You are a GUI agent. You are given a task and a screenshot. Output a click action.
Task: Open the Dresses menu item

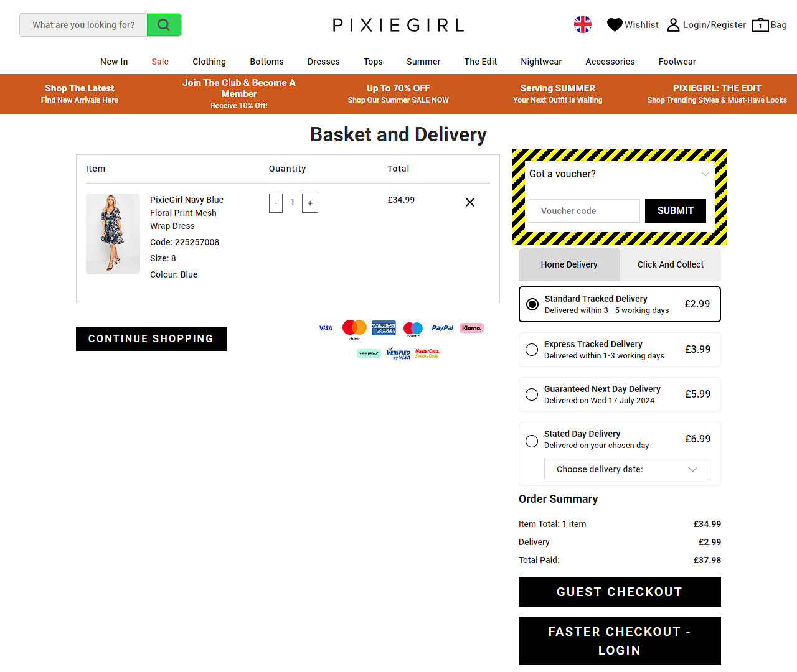tap(324, 62)
